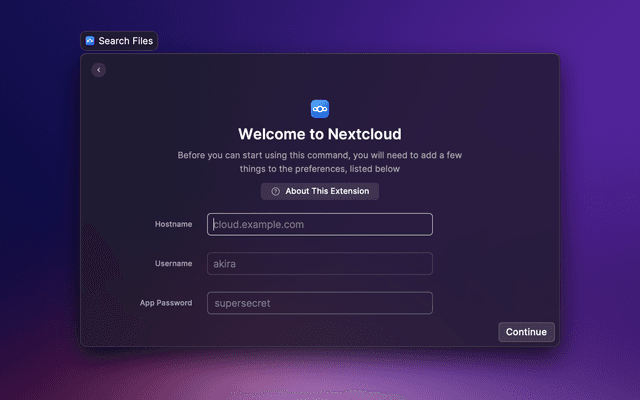Click the akira placeholder text

click(228, 264)
